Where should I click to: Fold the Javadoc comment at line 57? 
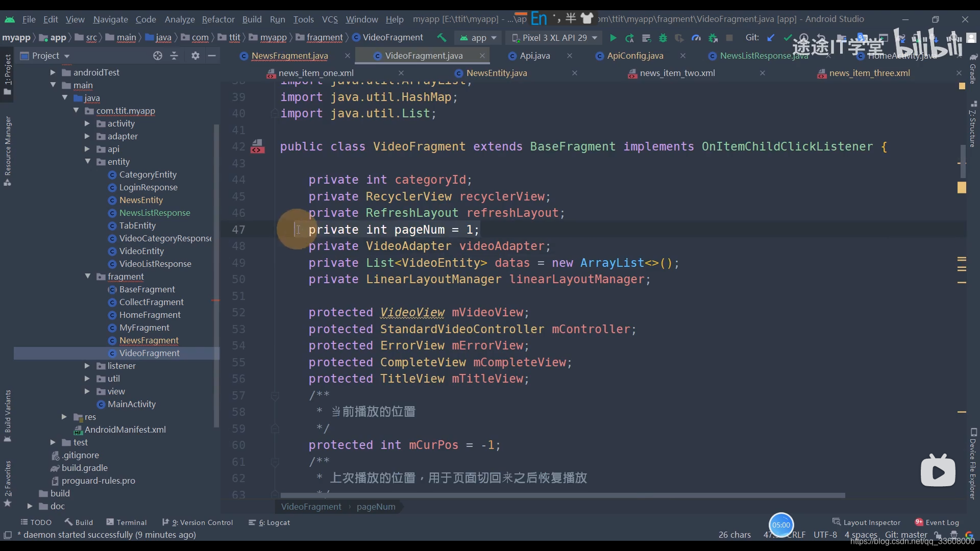(x=275, y=396)
